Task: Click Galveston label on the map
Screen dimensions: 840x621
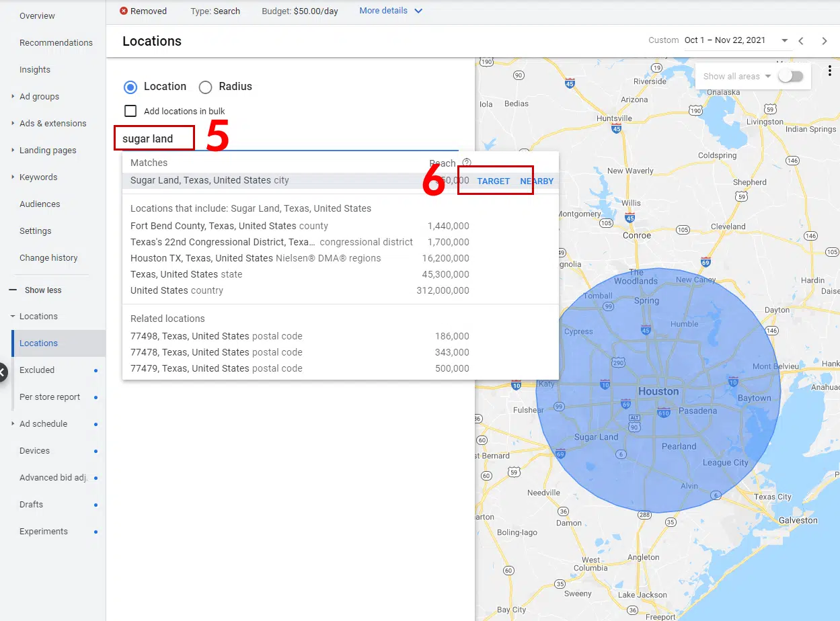Action: coord(798,520)
